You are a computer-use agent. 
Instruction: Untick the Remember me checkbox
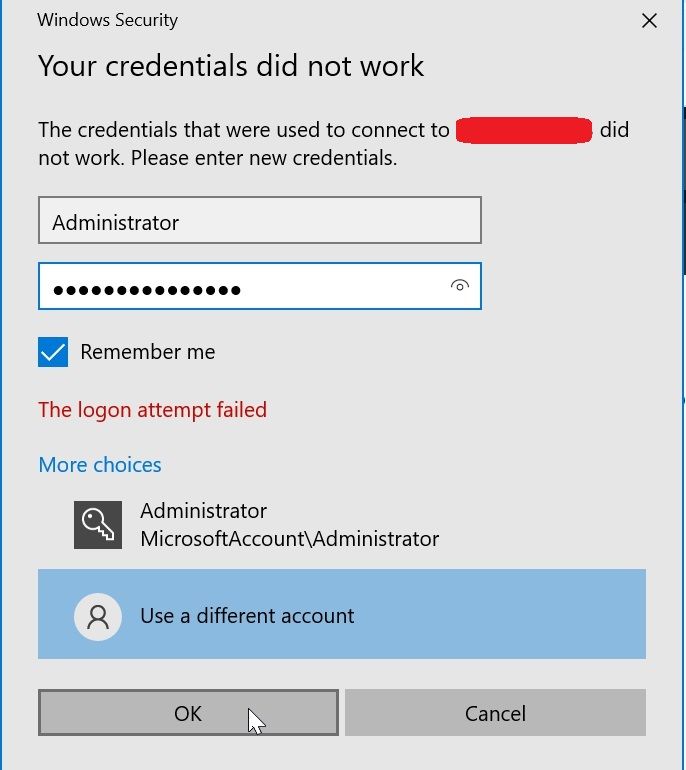[53, 352]
